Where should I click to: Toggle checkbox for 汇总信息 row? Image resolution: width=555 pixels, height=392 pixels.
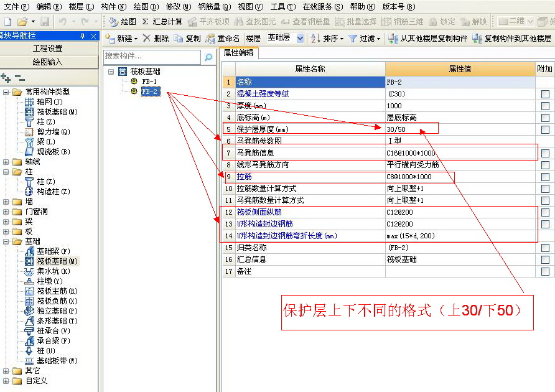coord(545,260)
